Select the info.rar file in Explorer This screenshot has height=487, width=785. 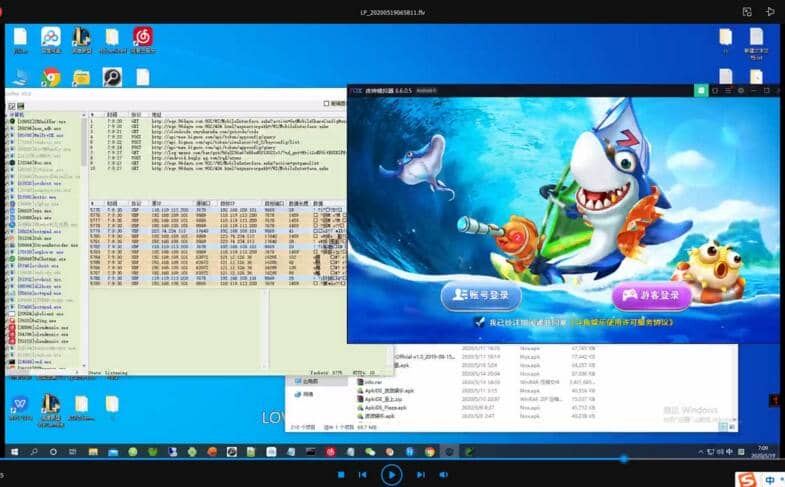(370, 382)
